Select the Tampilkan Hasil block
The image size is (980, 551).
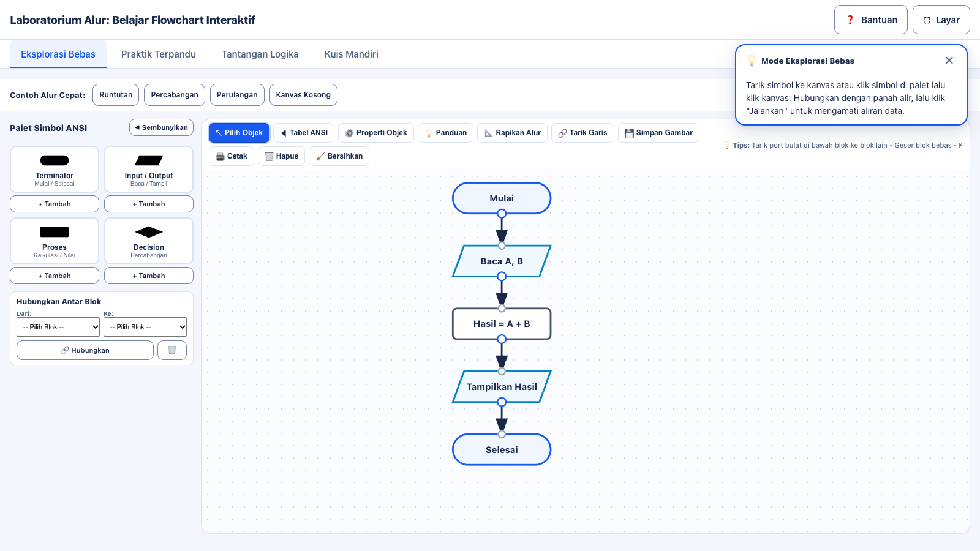[x=502, y=387]
